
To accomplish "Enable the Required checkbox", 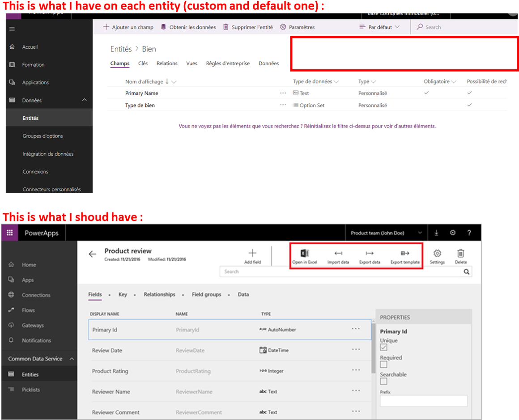I will pos(383,365).
